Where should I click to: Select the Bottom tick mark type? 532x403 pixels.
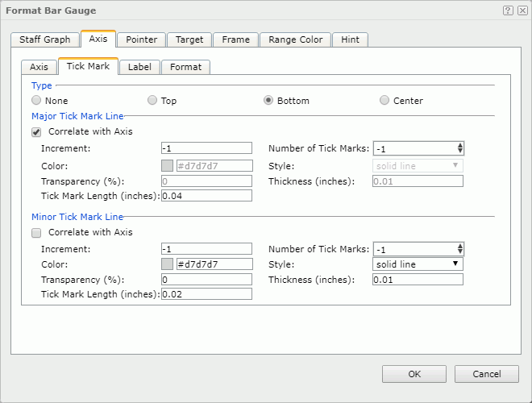pos(268,101)
